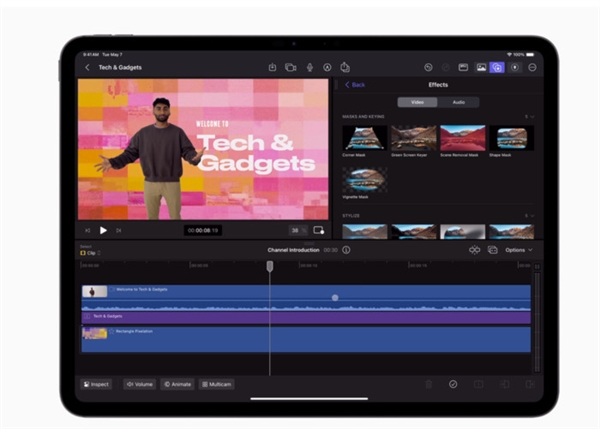The image size is (600, 429).
Task: Open the viewer zoom percentage dropdown
Action: click(x=295, y=230)
